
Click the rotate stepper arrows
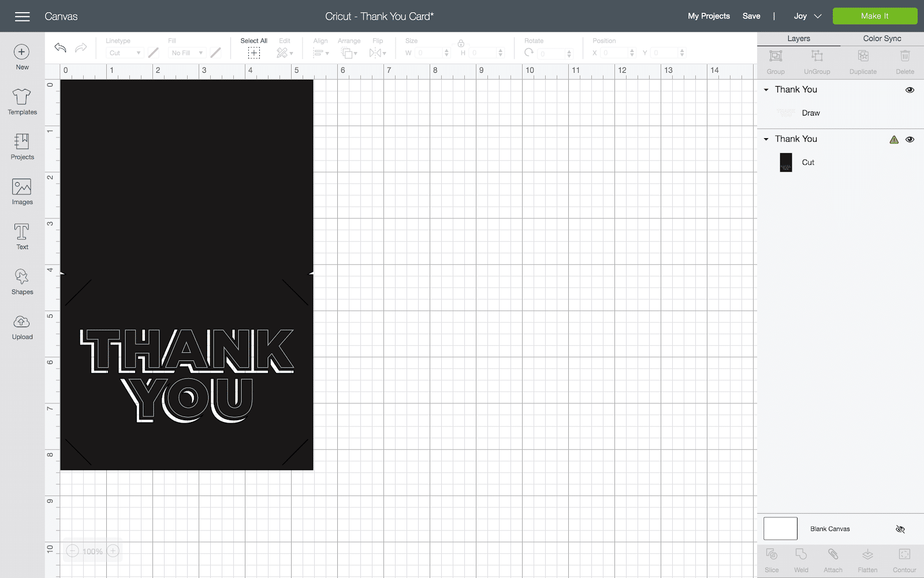point(569,53)
